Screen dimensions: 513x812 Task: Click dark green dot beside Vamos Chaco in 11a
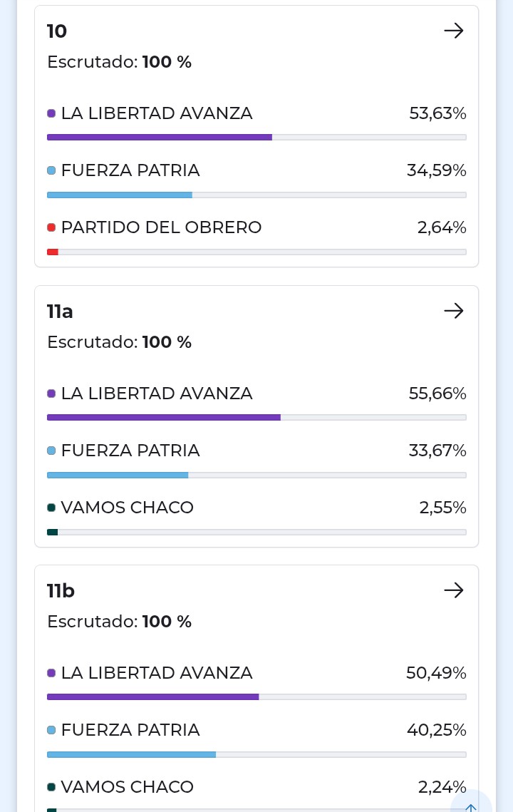(x=51, y=508)
